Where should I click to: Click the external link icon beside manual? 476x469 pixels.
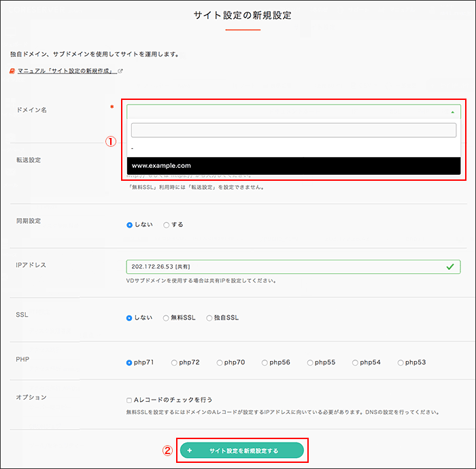click(120, 71)
